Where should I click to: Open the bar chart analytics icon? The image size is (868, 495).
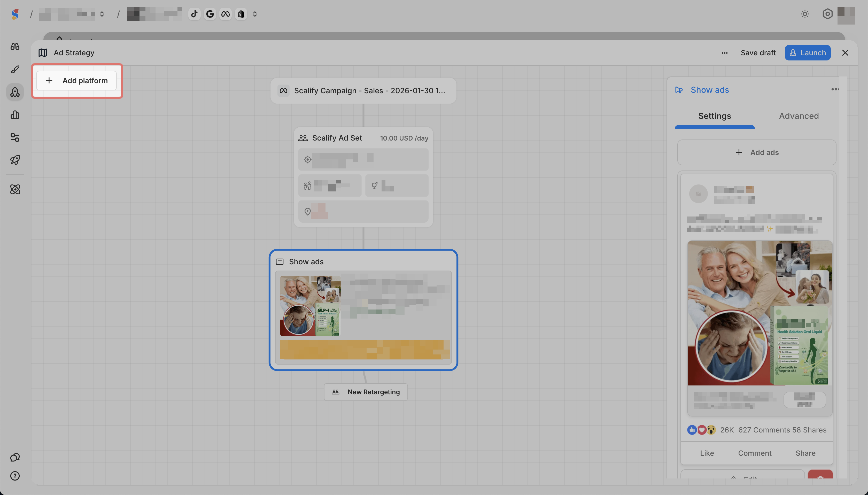click(x=15, y=115)
